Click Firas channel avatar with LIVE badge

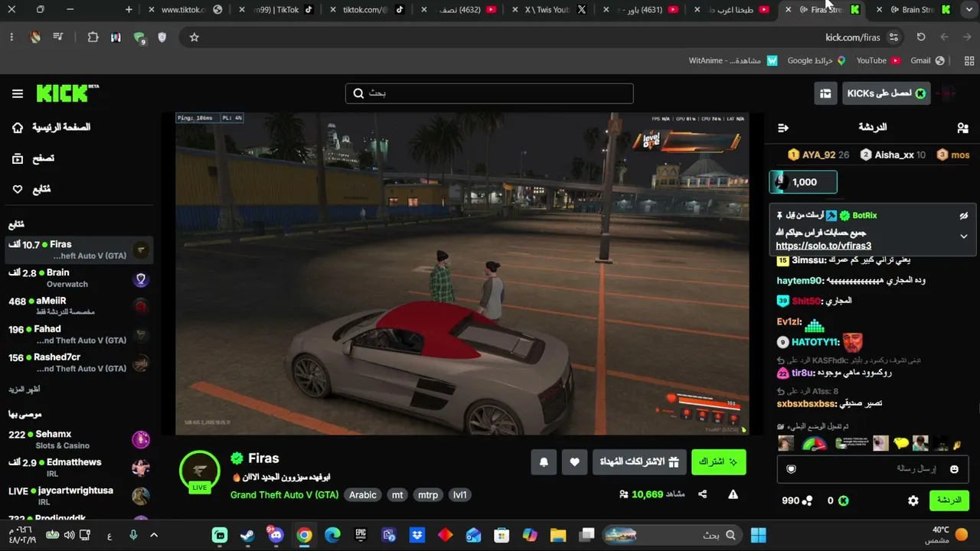tap(200, 472)
